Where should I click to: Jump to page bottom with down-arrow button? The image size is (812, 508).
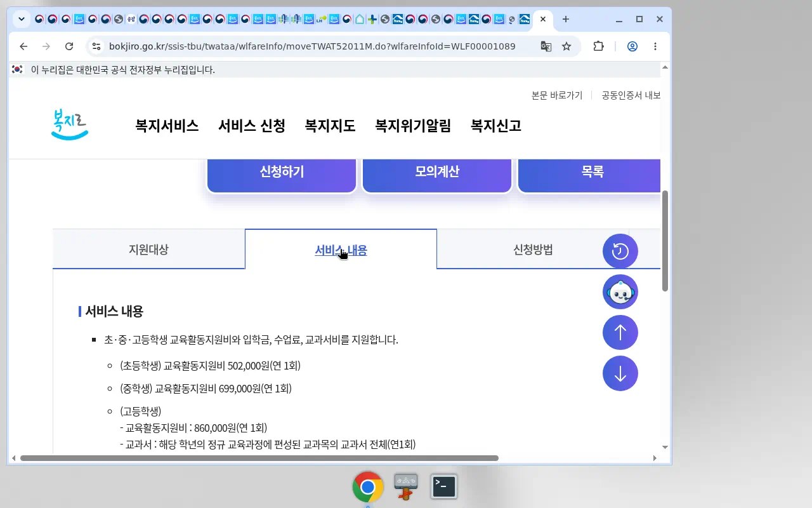pos(620,373)
